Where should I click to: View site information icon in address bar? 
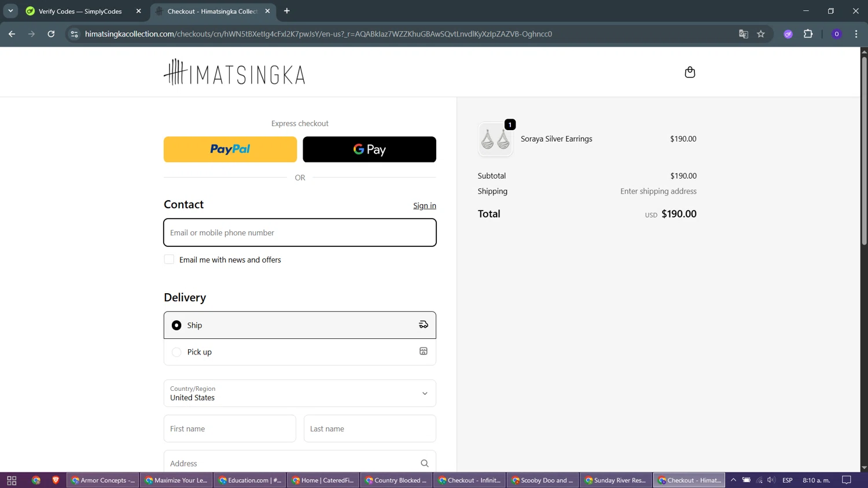coord(74,34)
